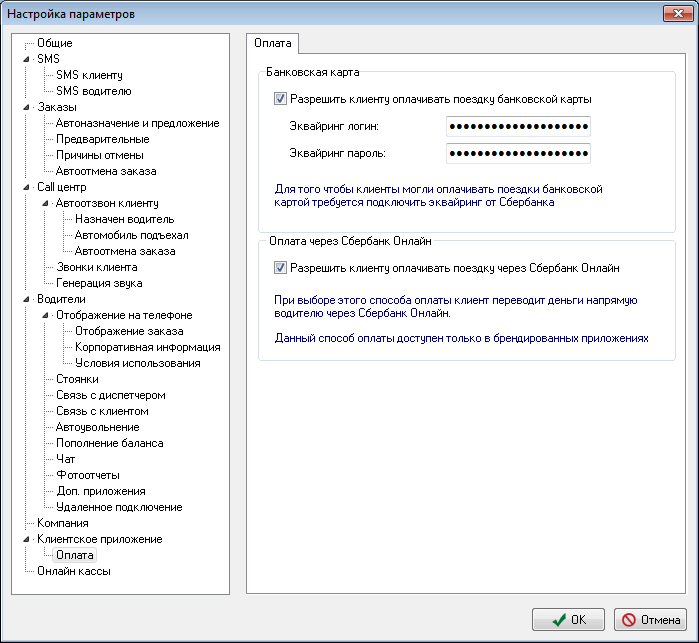Collapse the Заказы tree node

[26, 107]
